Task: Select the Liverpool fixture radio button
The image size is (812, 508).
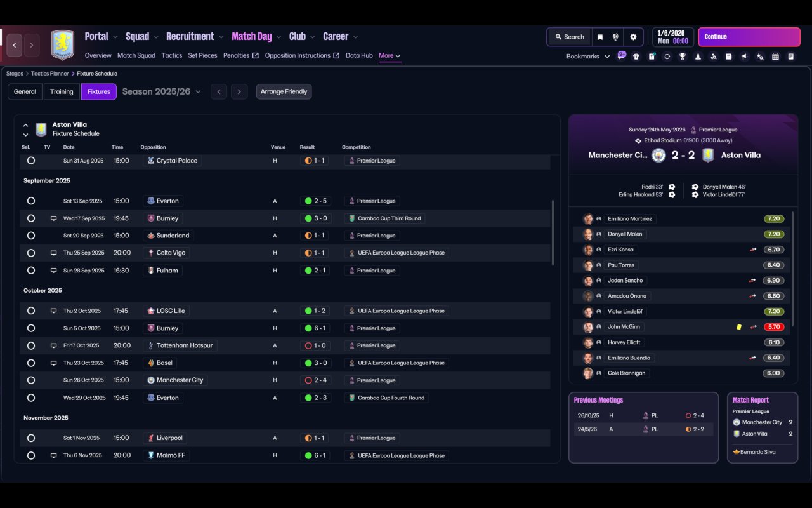Action: 30,438
